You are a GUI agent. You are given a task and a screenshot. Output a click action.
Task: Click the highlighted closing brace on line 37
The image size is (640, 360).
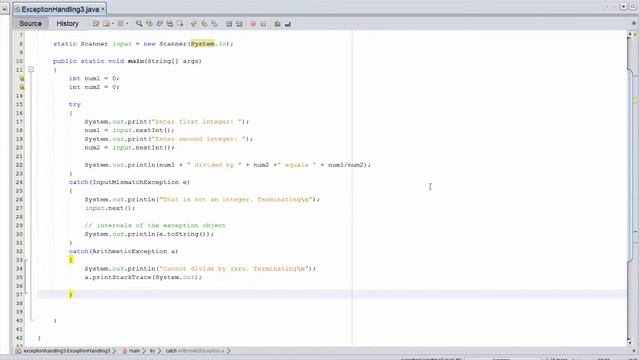(x=71, y=294)
